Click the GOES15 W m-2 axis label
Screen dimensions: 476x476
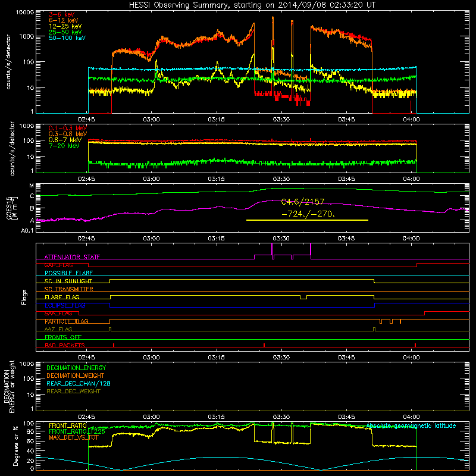[12, 208]
